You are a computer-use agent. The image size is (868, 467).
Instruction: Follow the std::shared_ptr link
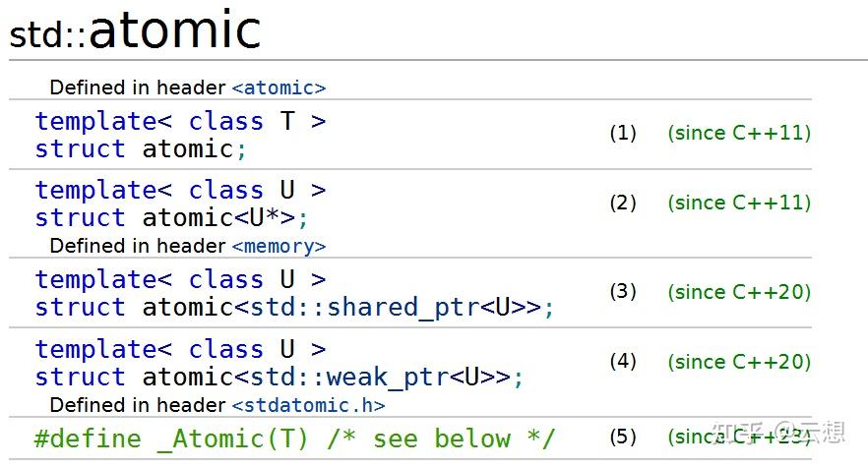(364, 307)
